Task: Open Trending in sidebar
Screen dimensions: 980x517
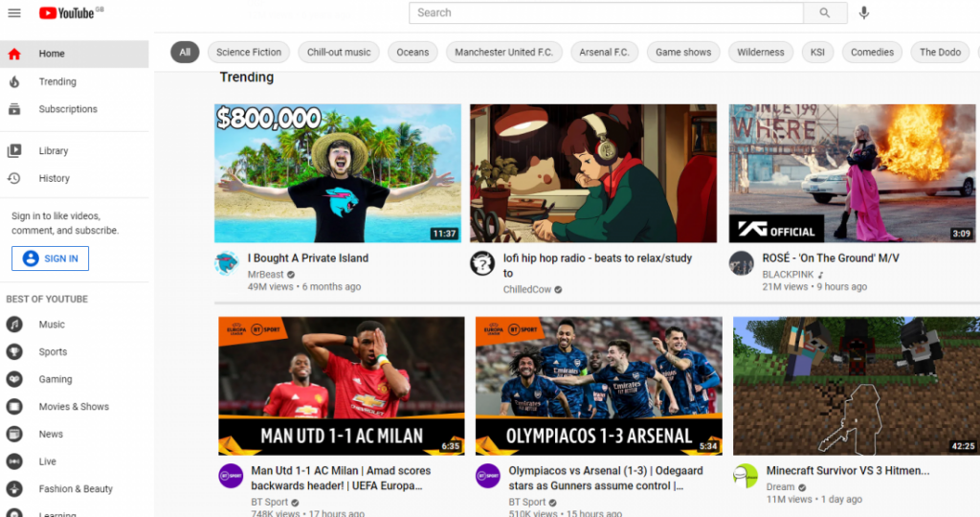Action: (x=75, y=81)
